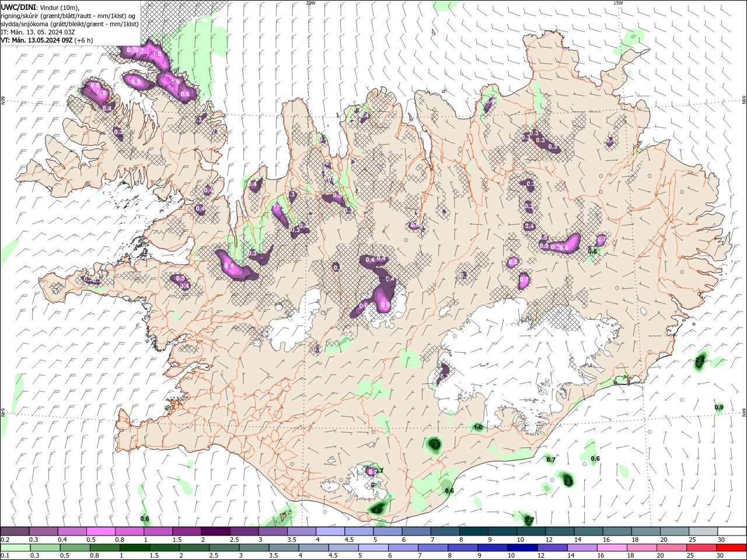Pick the 0.3 mauve swatch in the snow scale
Image resolution: width=747 pixels, height=560 pixels.
tap(43, 531)
